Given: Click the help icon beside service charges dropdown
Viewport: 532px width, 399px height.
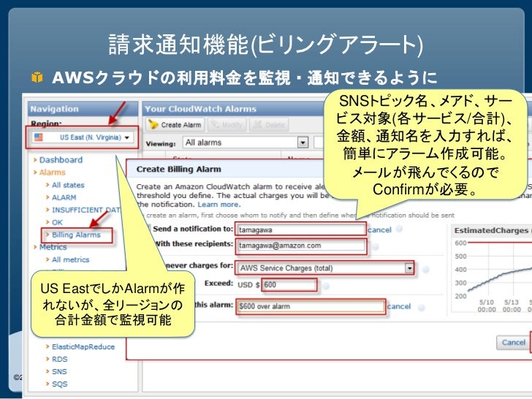Looking at the screenshot, I should [426, 270].
